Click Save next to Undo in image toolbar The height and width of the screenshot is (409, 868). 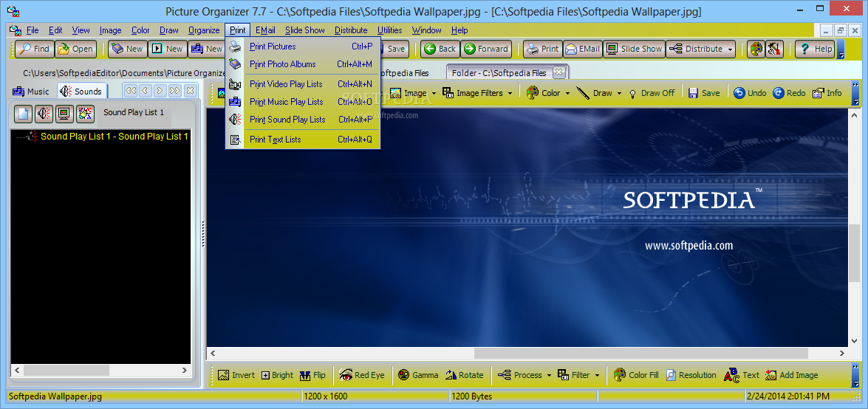tap(704, 93)
